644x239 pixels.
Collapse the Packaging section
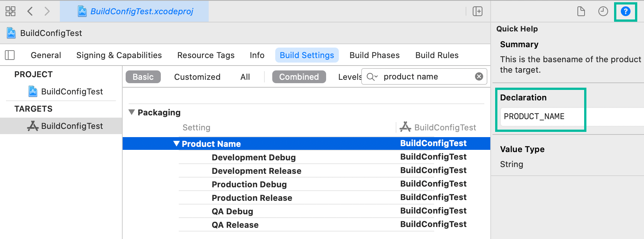tap(132, 112)
